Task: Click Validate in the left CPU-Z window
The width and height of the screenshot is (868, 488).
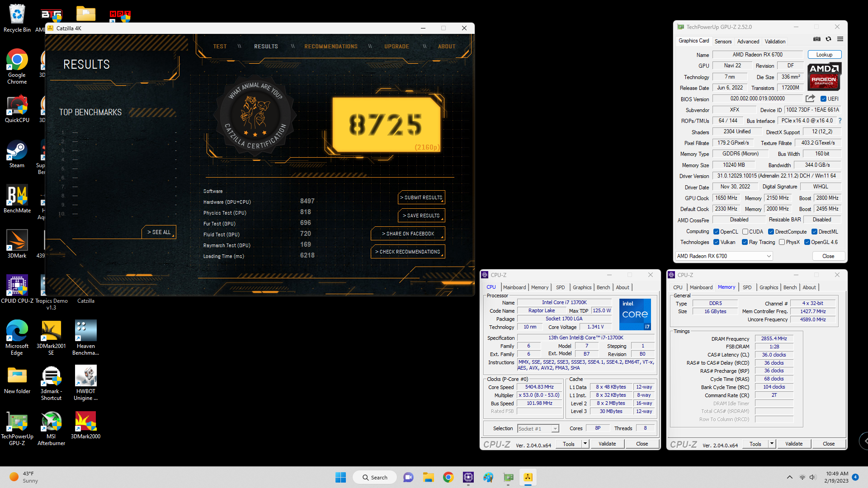Action: [607, 444]
